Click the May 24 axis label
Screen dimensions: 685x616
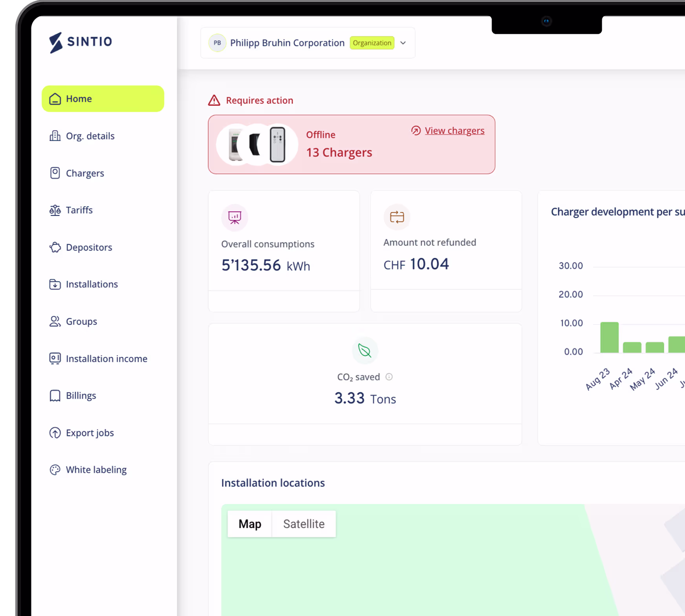tap(643, 379)
